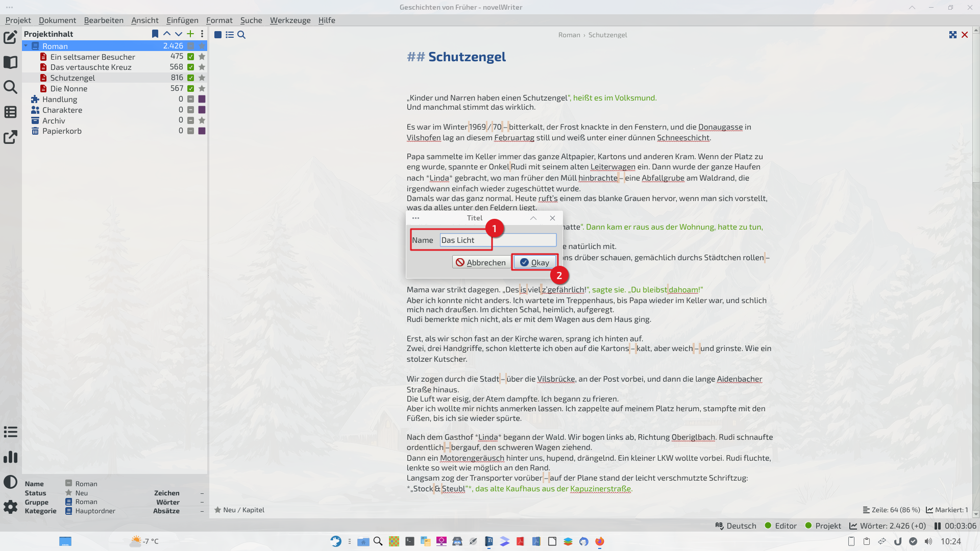980x551 pixels.
Task: Toggle active checkmark for Ein seltsamer Besucher
Action: [x=190, y=57]
